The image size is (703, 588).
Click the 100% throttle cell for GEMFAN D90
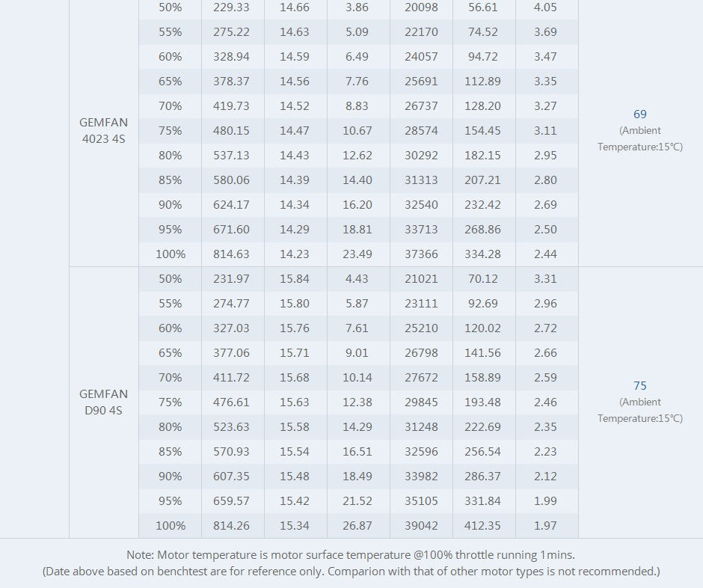(171, 526)
